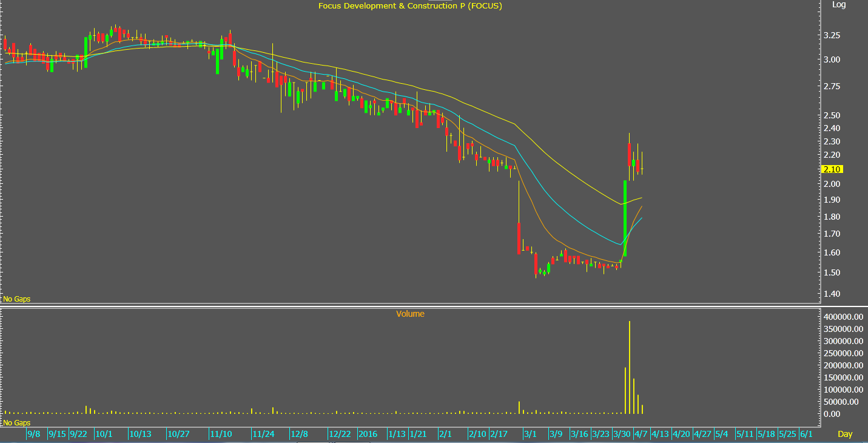The height and width of the screenshot is (443, 868).
Task: Click the 11/10 date marker
Action: (x=221, y=434)
